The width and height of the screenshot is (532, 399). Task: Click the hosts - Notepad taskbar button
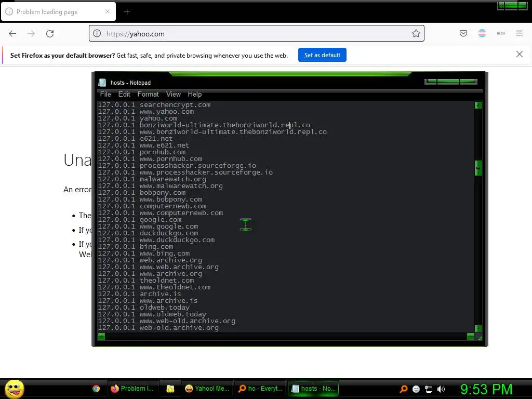tap(313, 389)
